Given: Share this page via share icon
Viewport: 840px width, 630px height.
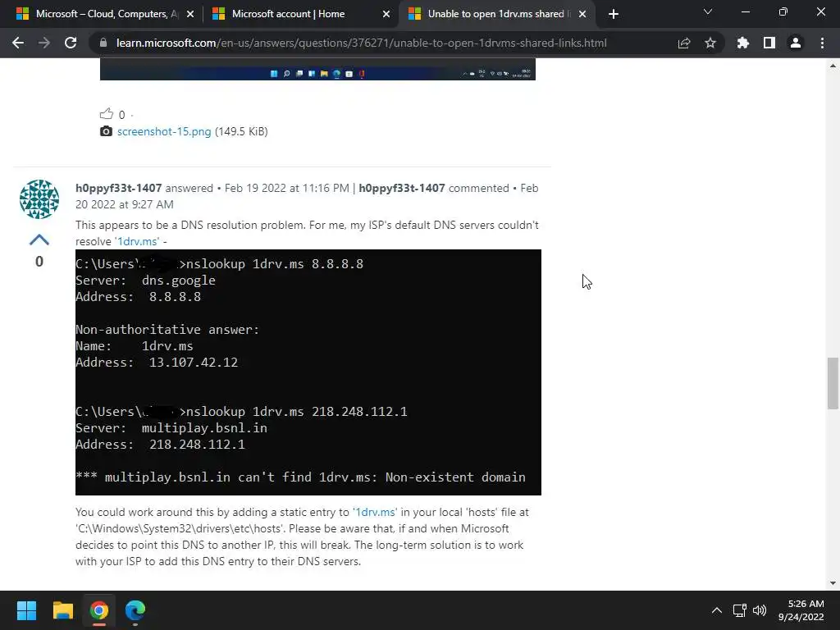Looking at the screenshot, I should pos(683,43).
